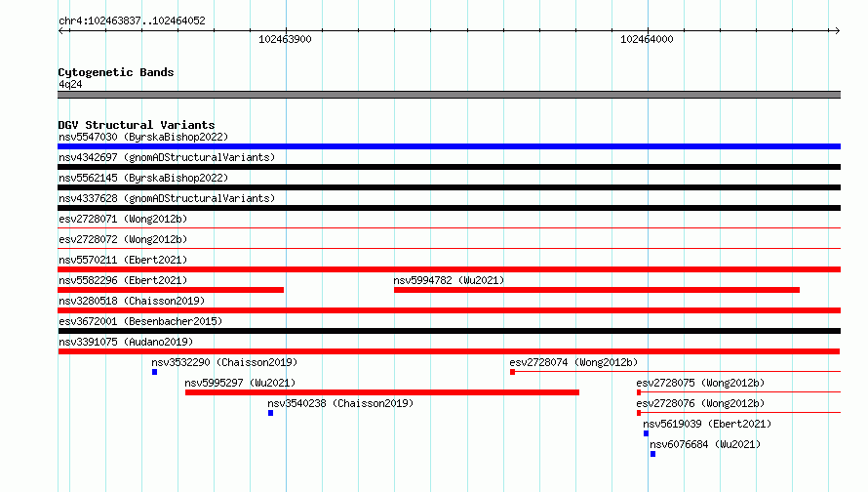Click the 4q24 band name text
This screenshot has height=492, width=868.
pyautogui.click(x=70, y=84)
